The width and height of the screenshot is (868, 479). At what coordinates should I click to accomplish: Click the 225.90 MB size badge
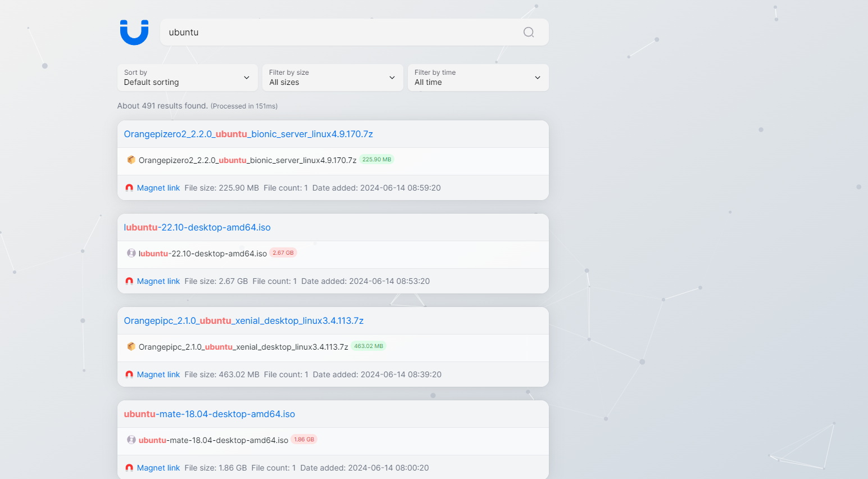376,160
